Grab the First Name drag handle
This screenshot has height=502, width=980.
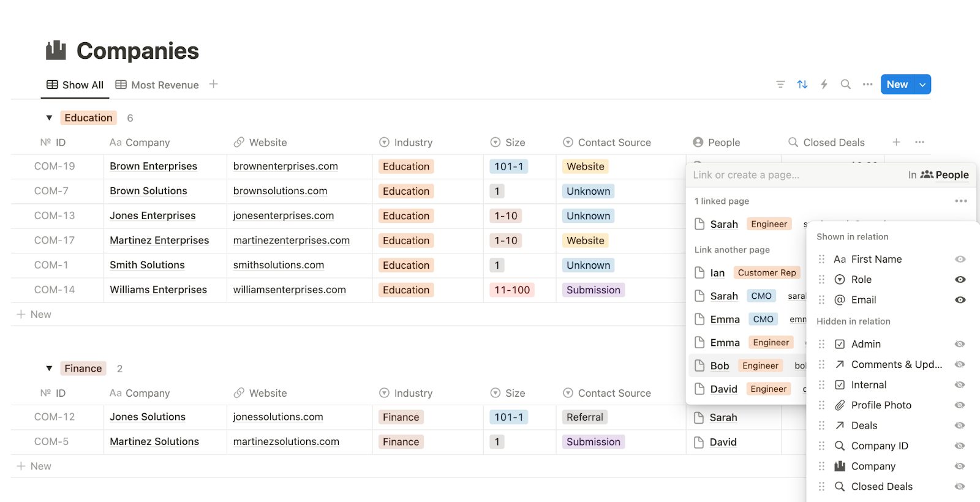point(822,259)
